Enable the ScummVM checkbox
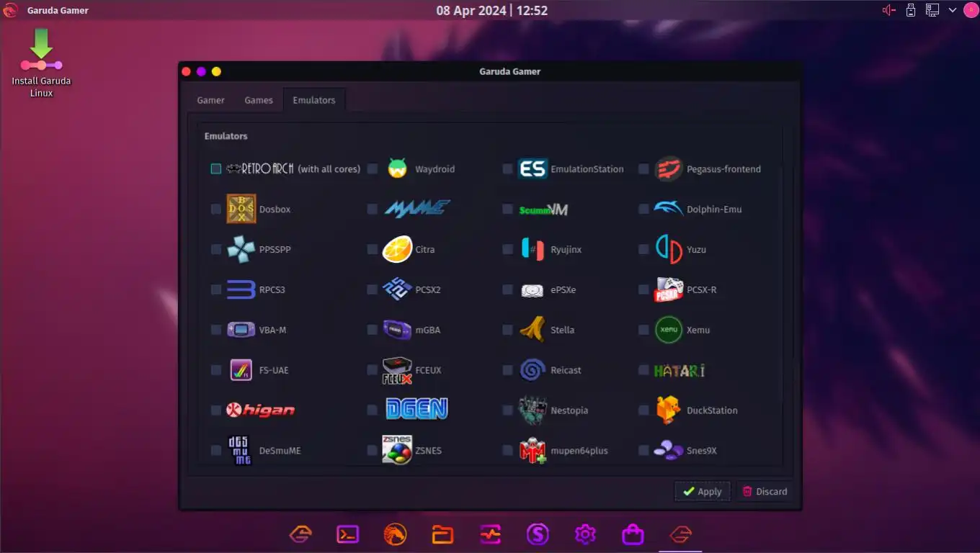The image size is (980, 553). click(507, 209)
